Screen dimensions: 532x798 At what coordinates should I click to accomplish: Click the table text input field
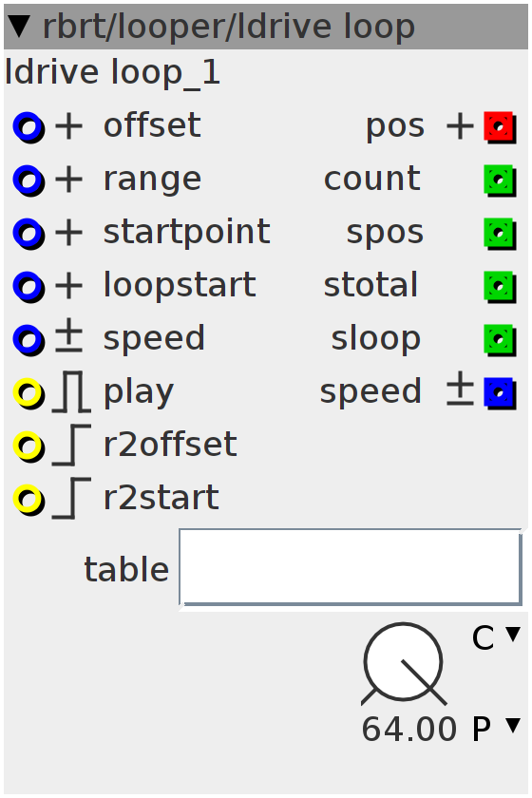coord(351,567)
